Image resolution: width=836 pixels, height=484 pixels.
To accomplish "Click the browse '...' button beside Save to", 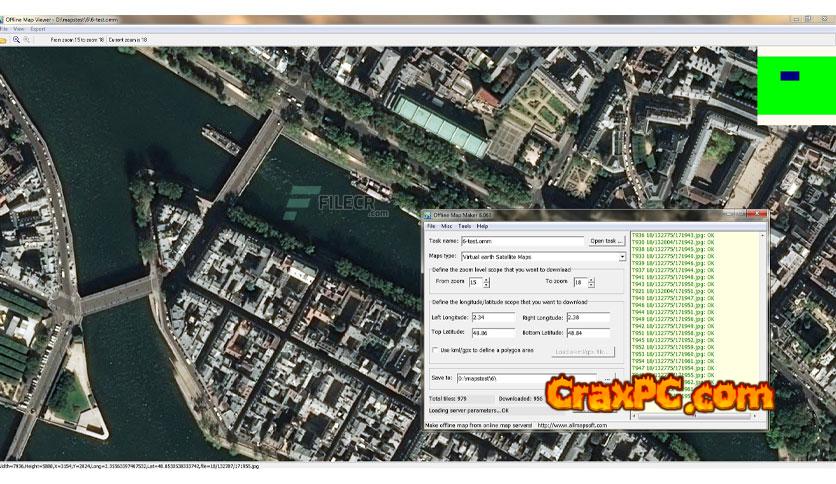I will (606, 379).
